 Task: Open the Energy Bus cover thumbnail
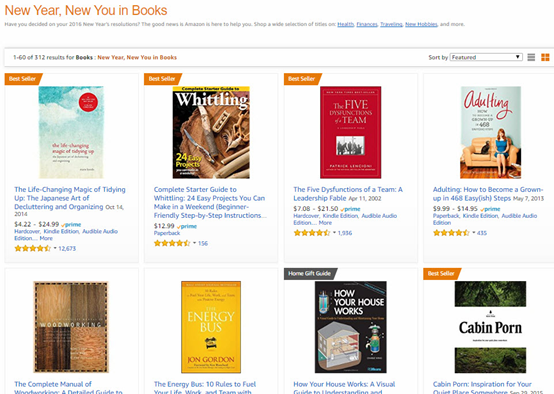point(211,327)
